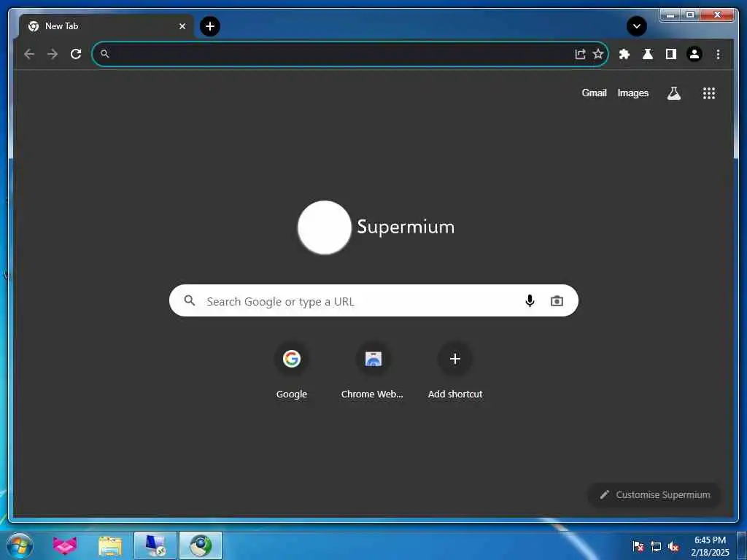Open the three-dot browser menu
The height and width of the screenshot is (560, 747).
tap(718, 54)
